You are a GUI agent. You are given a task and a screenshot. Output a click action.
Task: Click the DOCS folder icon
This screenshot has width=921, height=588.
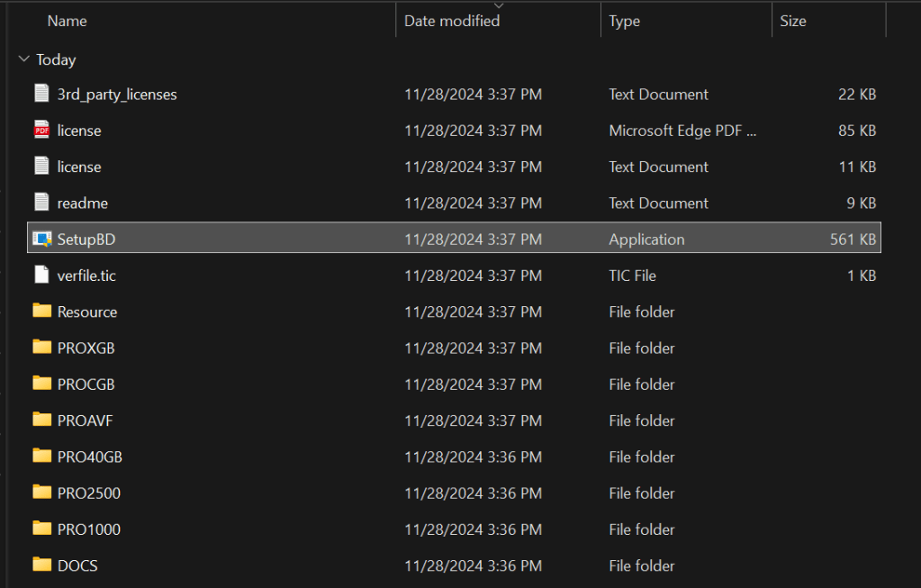point(41,565)
